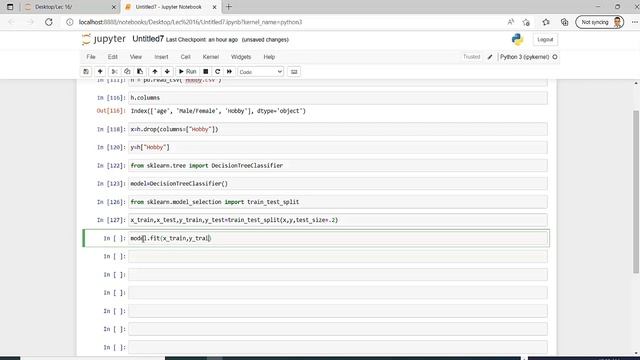The width and height of the screenshot is (640, 360).
Task: Switch to the Untitled7 Jupyter Notebook tab
Action: pos(168,7)
